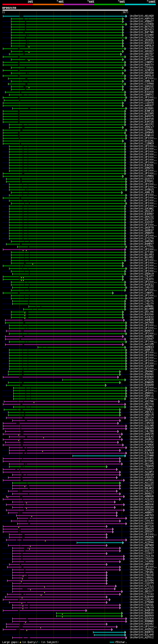Click hit UniRef100_C4WUF0
This screenshot has width=158, height=644.
pyautogui.click(x=142, y=62)
